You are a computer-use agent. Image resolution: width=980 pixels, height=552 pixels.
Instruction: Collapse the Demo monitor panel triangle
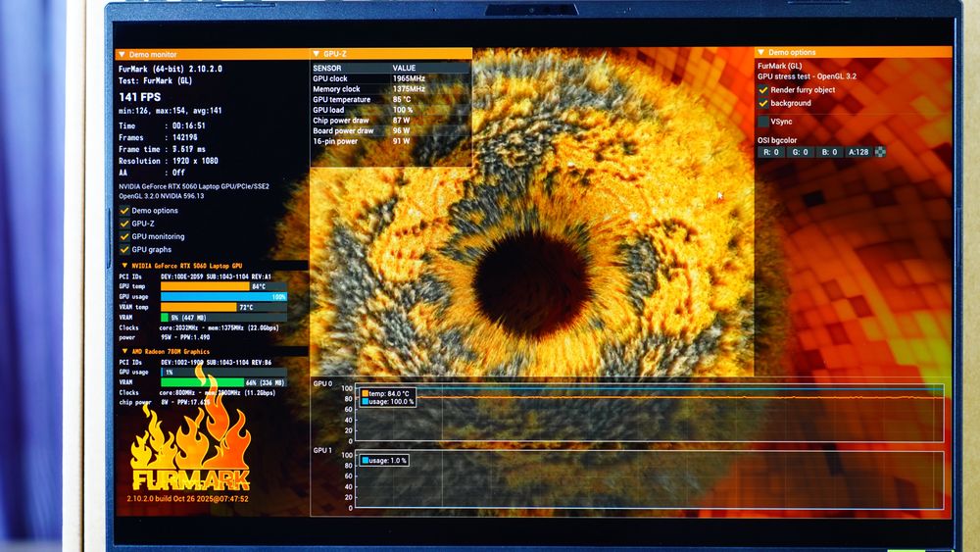(122, 54)
